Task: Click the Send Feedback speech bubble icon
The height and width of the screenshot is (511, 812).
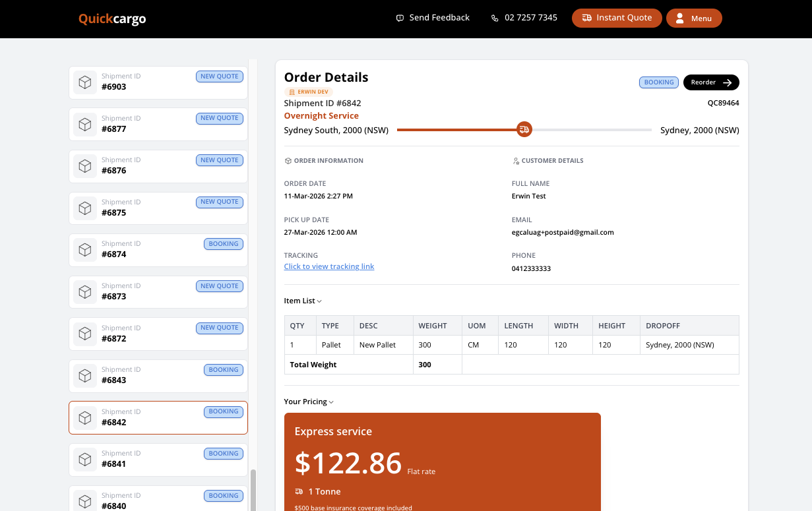Action: (x=400, y=17)
